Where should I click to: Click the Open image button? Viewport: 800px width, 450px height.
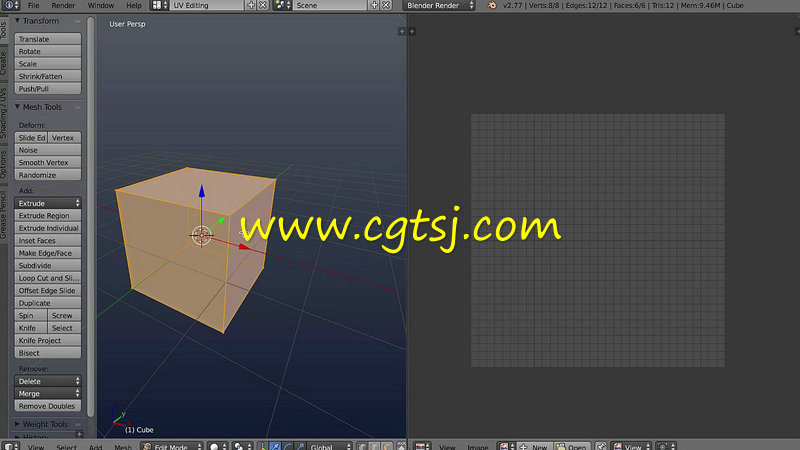tap(572, 446)
